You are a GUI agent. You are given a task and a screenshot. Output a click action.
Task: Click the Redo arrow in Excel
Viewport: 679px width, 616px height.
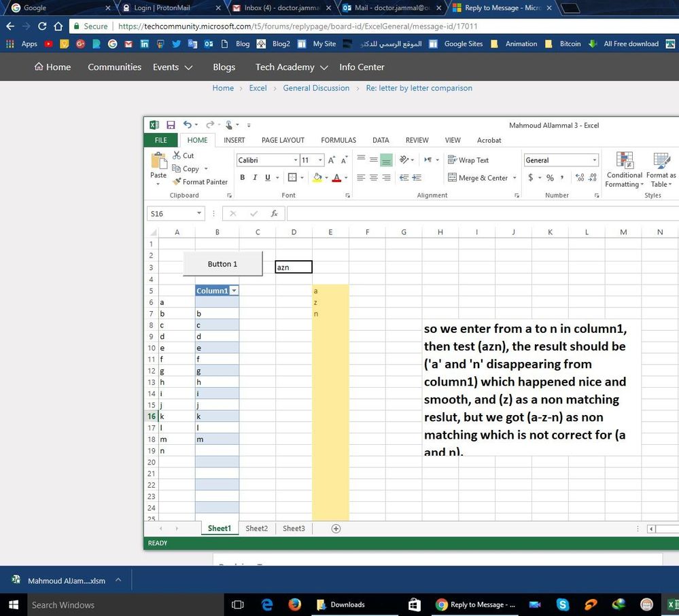point(210,124)
